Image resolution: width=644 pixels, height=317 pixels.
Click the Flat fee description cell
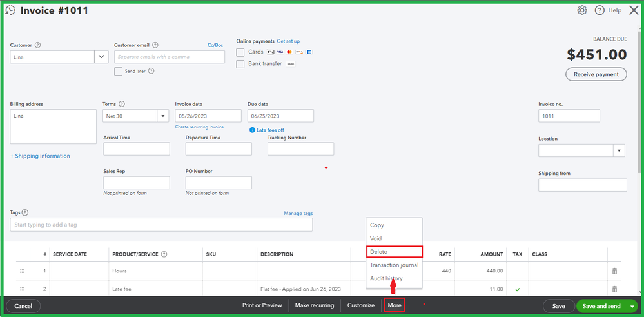pyautogui.click(x=304, y=289)
